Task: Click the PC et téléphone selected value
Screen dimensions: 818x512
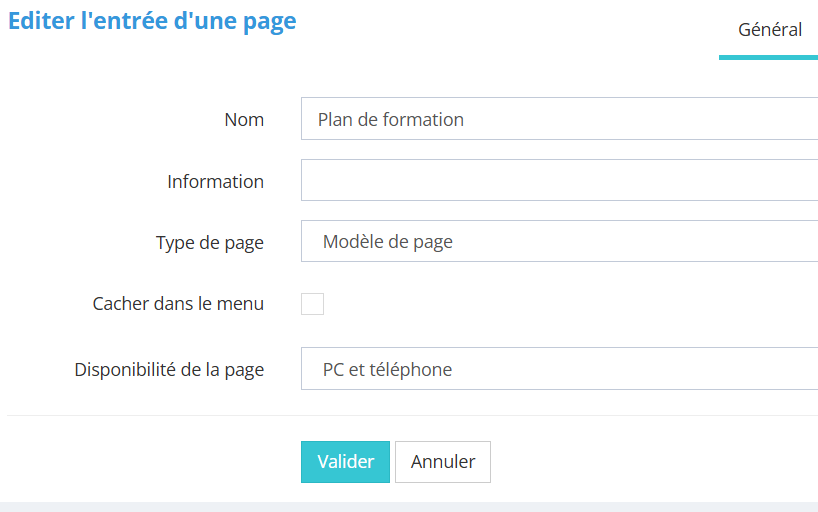Action: pos(387,369)
